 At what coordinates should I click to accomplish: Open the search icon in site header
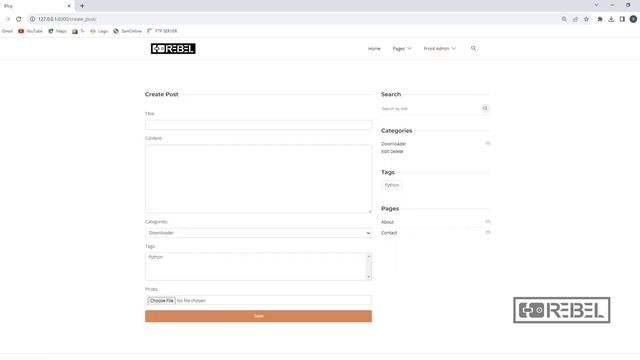pyautogui.click(x=473, y=48)
